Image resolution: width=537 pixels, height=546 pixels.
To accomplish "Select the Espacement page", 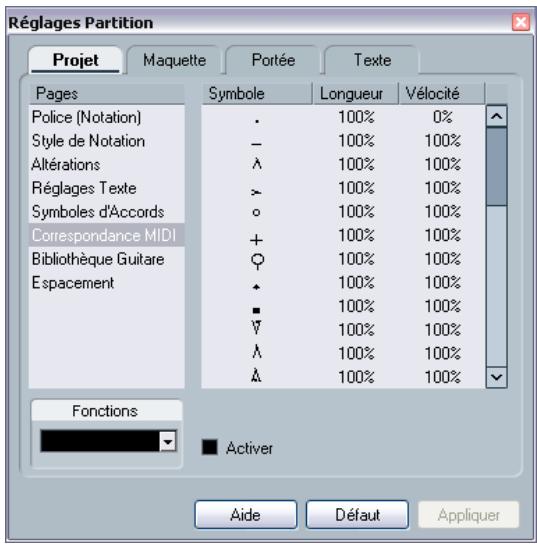I will point(107,283).
